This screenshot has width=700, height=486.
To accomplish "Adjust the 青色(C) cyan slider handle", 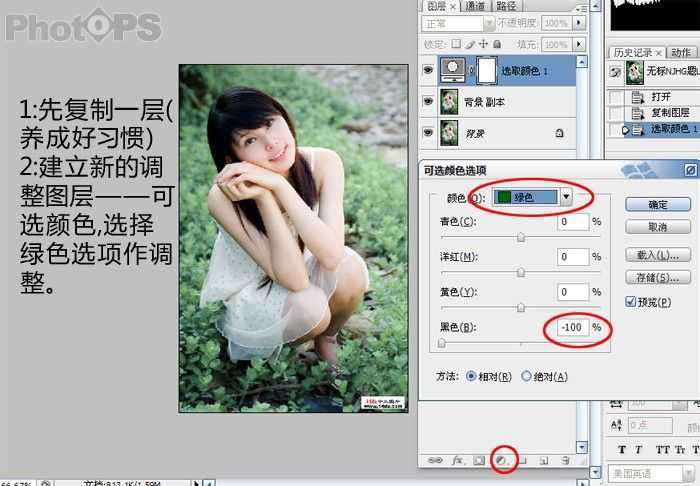I will tap(521, 237).
